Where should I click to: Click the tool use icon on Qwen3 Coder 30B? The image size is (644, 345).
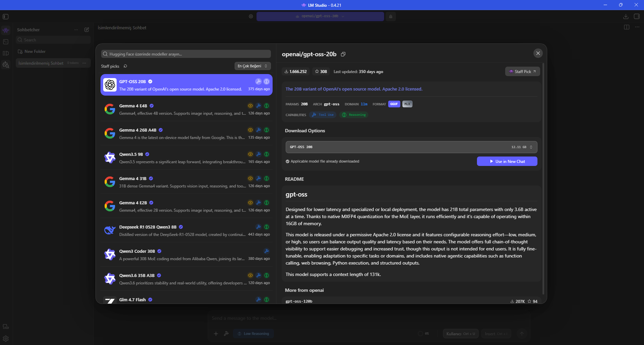(267, 251)
